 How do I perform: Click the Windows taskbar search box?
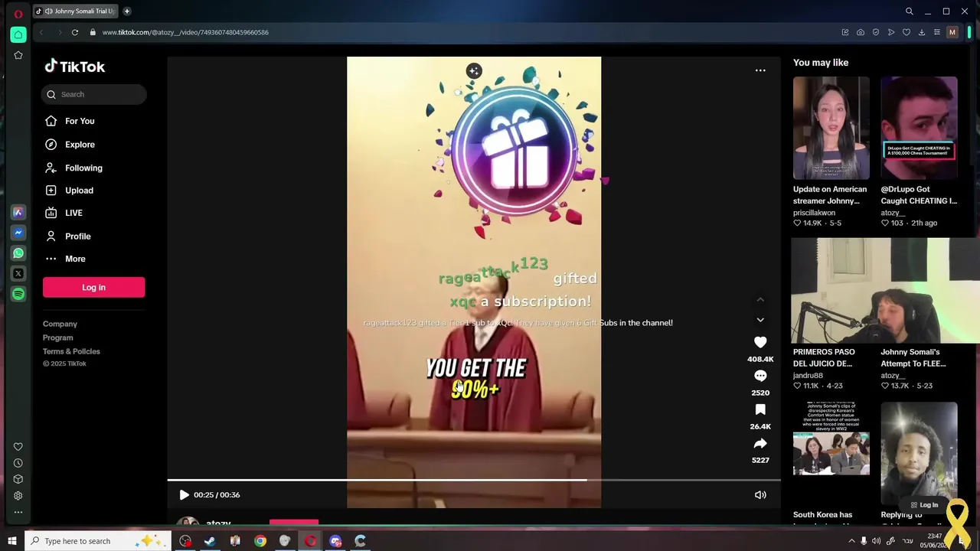100,541
